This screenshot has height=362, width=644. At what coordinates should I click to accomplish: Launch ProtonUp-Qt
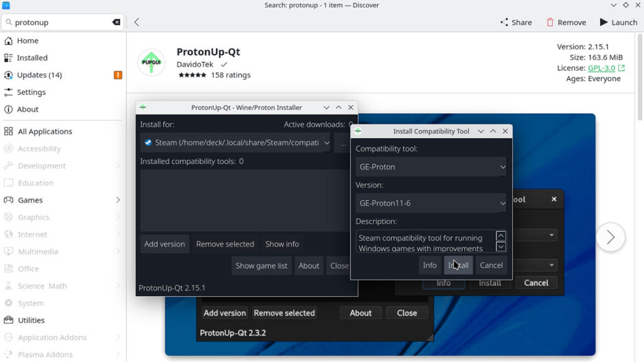pyautogui.click(x=618, y=22)
